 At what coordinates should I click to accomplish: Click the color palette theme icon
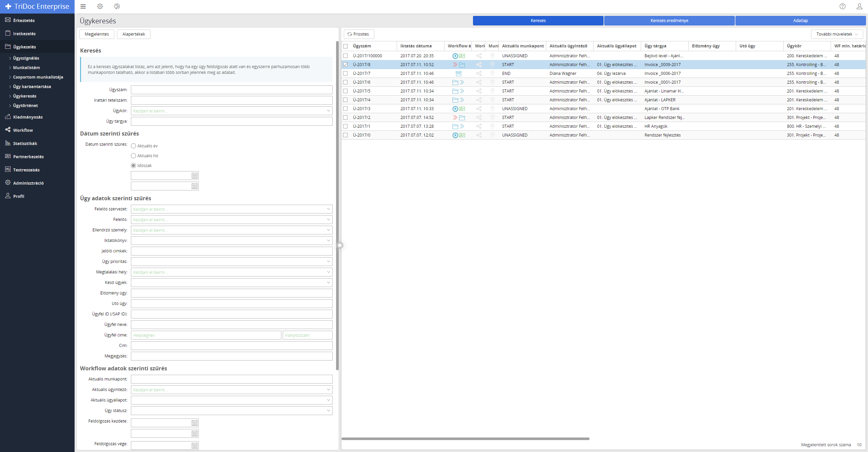tap(117, 6)
